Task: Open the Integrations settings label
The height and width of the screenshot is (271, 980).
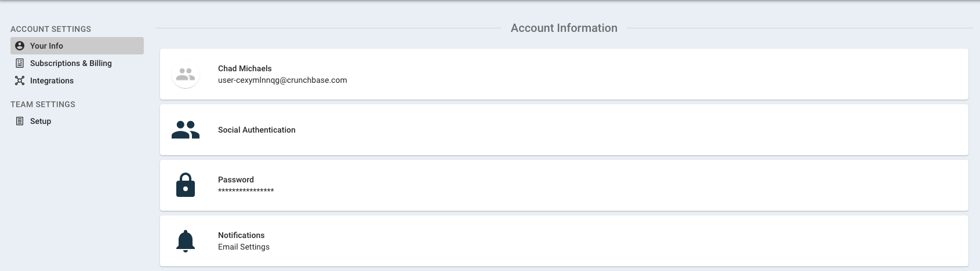Action: [52, 80]
